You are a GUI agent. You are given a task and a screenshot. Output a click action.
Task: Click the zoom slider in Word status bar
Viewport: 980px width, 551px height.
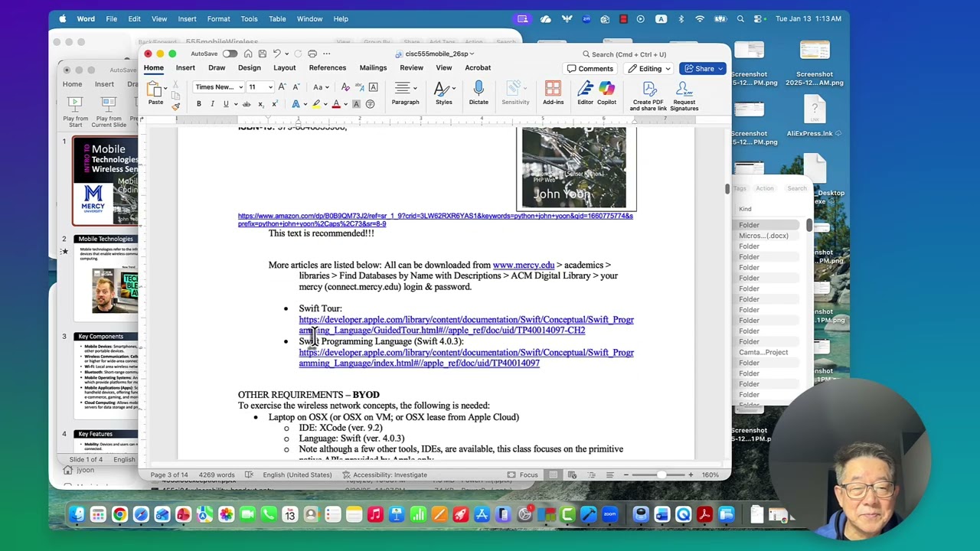(658, 474)
